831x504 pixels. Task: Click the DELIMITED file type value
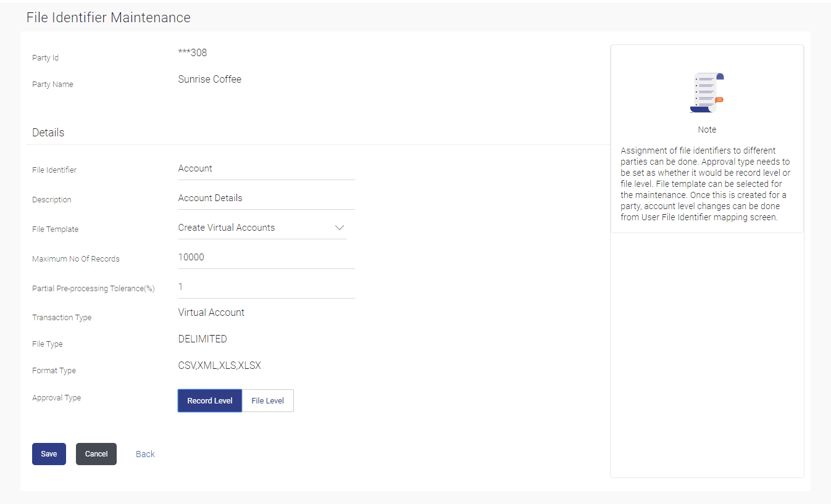tap(203, 339)
